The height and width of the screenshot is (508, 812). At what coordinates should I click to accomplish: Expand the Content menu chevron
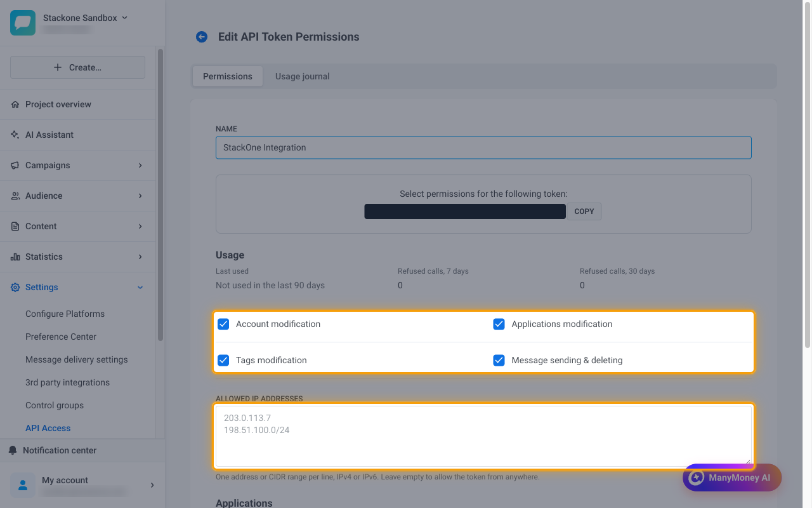(140, 226)
